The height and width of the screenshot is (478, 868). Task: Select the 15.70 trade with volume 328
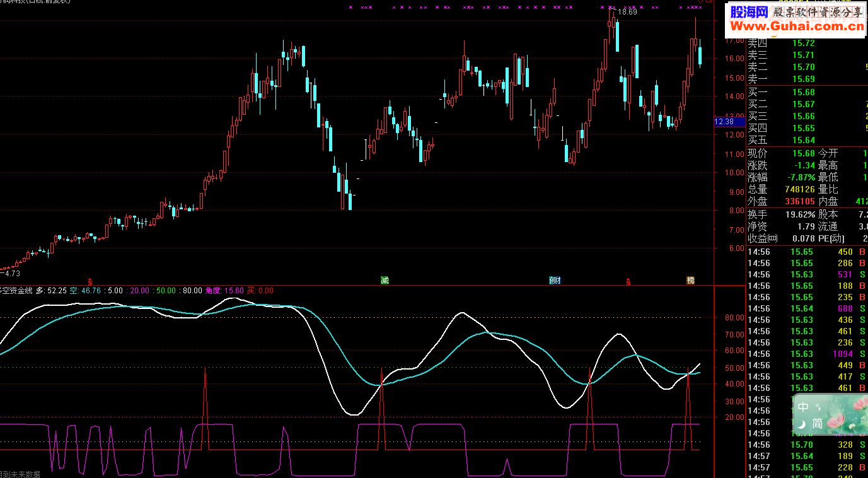[x=807, y=445]
